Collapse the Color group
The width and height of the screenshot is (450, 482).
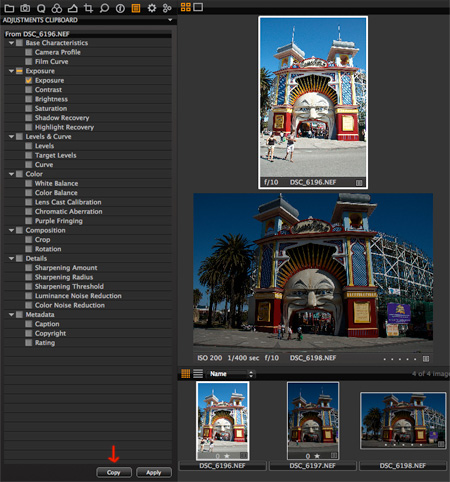click(x=11, y=174)
